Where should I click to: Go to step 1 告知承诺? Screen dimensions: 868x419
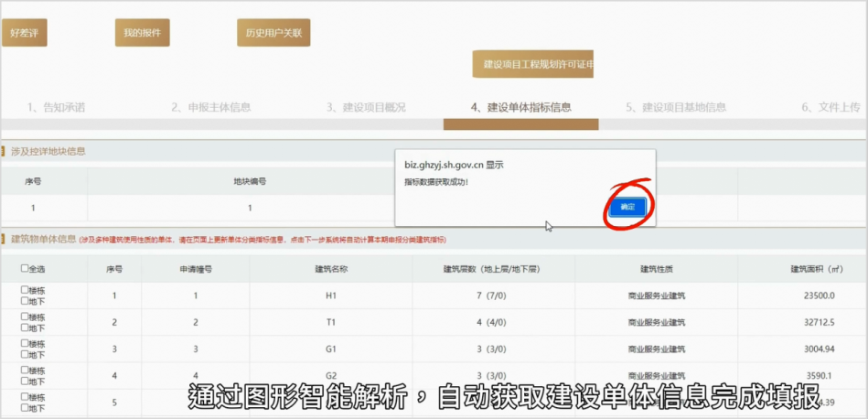click(56, 107)
